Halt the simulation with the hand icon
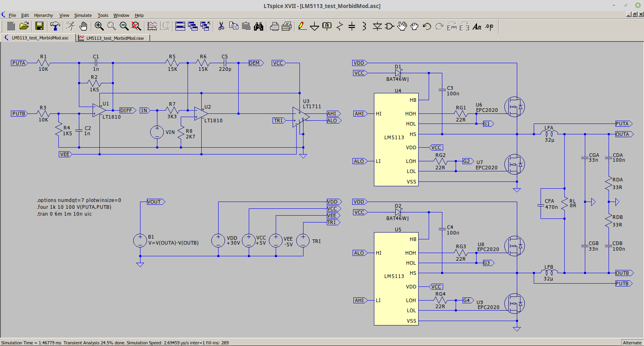 (x=83, y=26)
